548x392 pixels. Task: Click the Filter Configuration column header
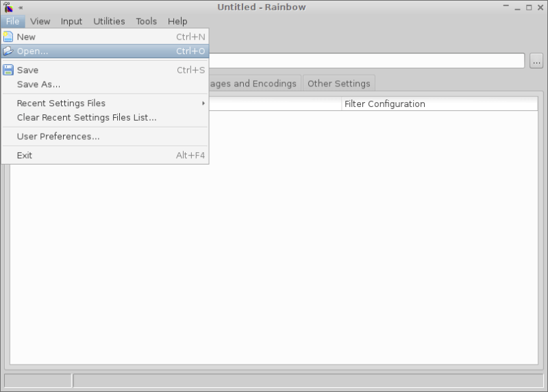439,104
